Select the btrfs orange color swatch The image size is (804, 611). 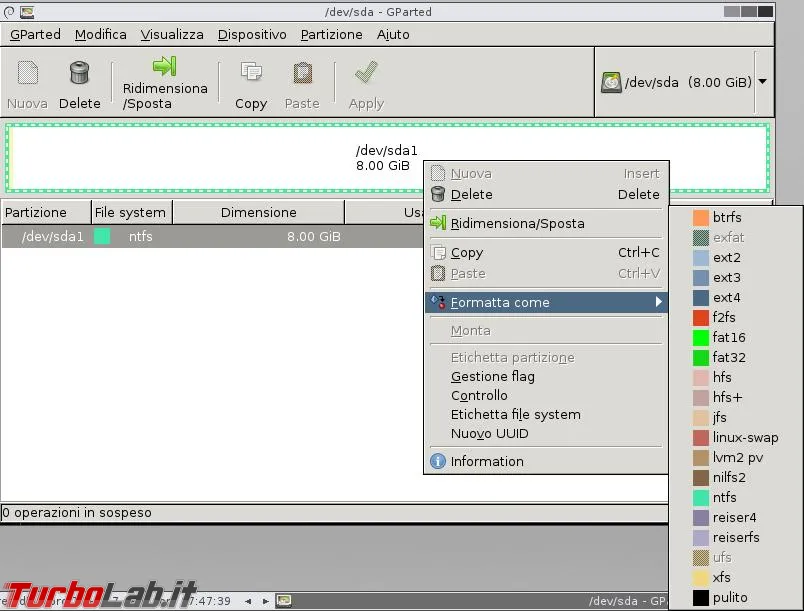pos(700,217)
